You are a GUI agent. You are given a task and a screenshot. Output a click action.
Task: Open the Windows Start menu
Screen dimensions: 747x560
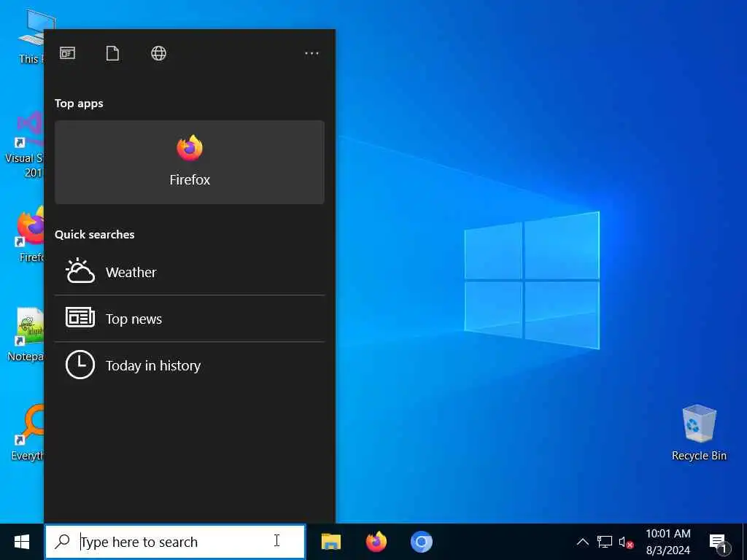point(21,542)
